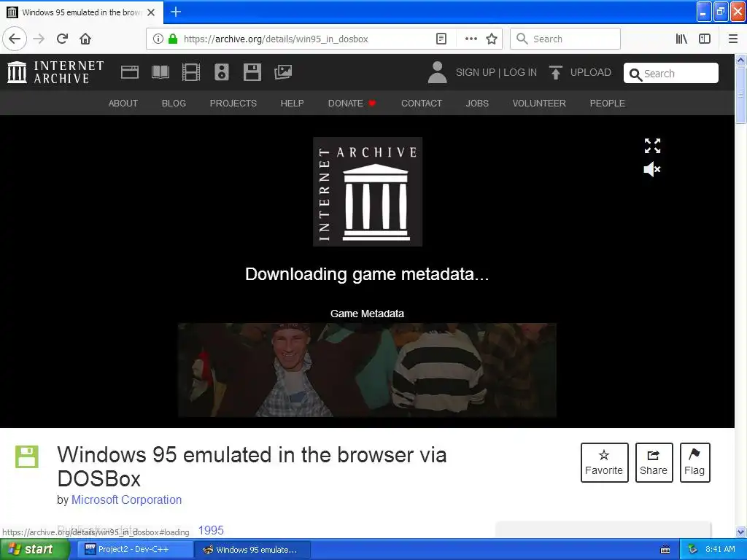Open the VOLUNTEER menu item
The image size is (747, 560).
539,104
